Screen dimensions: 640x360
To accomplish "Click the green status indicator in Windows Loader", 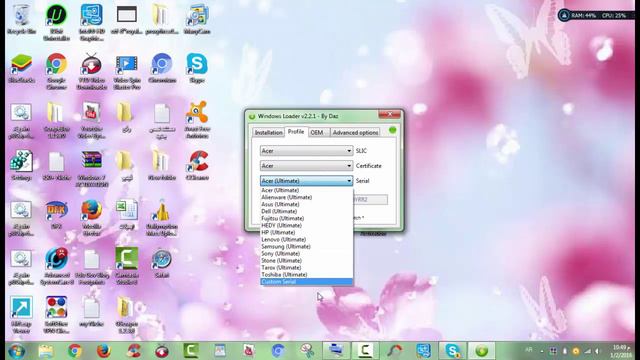I will [x=392, y=130].
